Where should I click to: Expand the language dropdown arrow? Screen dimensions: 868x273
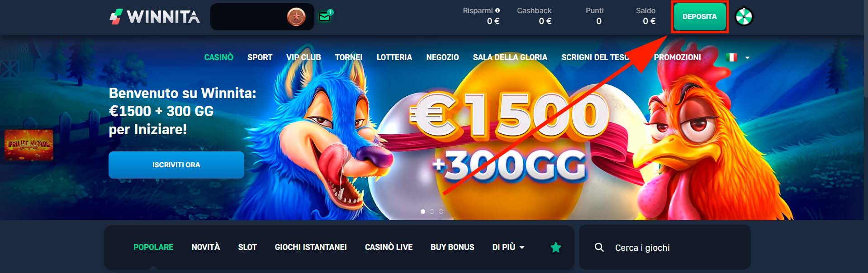pyautogui.click(x=747, y=58)
